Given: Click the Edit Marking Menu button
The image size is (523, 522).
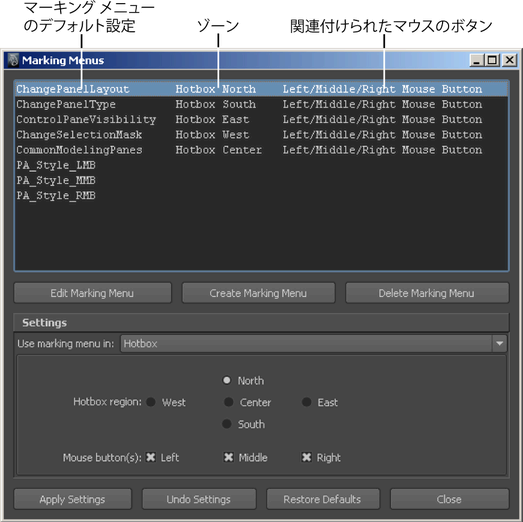Looking at the screenshot, I should (92, 293).
